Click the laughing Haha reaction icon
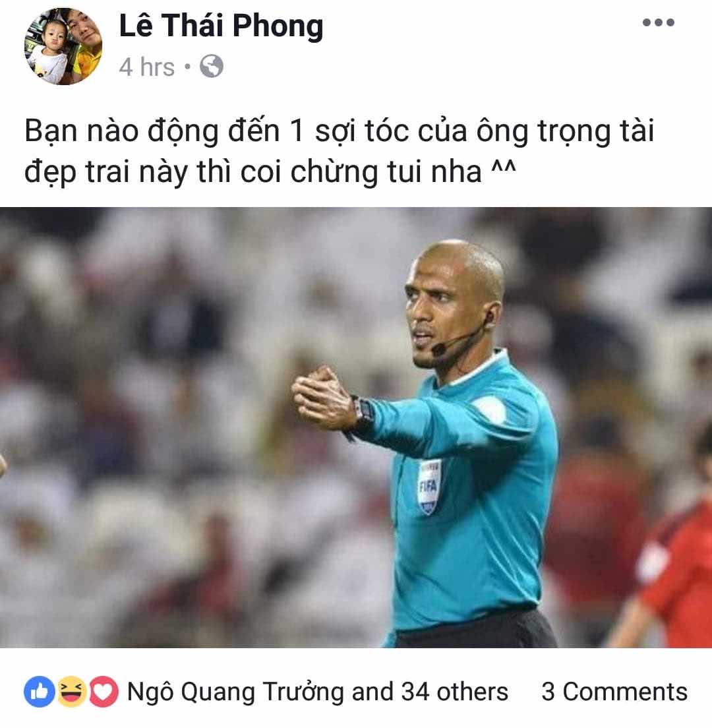Screen dimensions: 712x728 71,692
